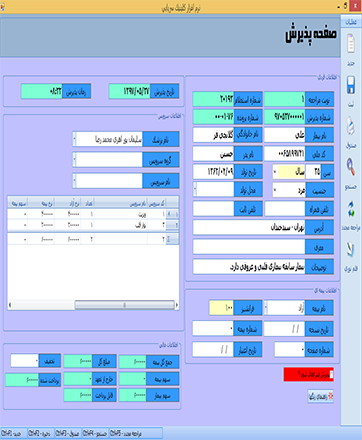
Task: Click the bottom form icon in sidebar
Action: pos(351,250)
